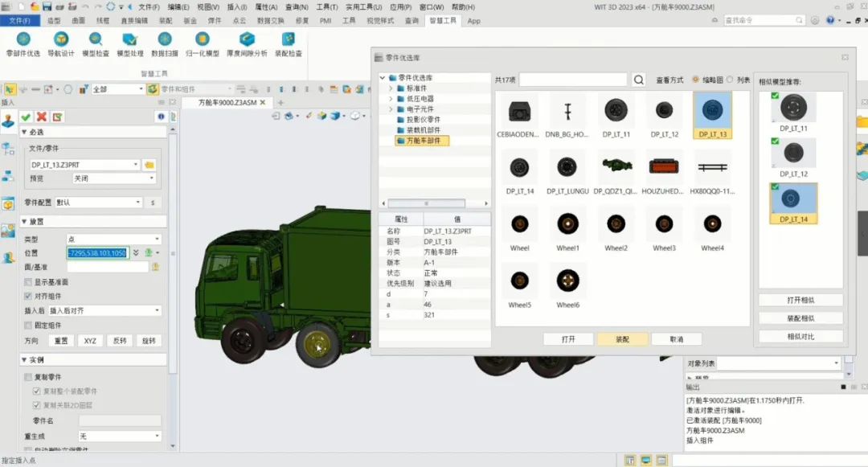Click the 导航设计 ribbon icon
Screen dimensions: 868x467
(60, 39)
